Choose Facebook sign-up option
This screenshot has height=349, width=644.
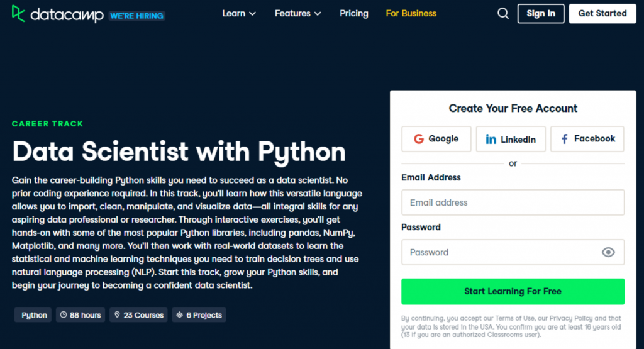click(587, 139)
